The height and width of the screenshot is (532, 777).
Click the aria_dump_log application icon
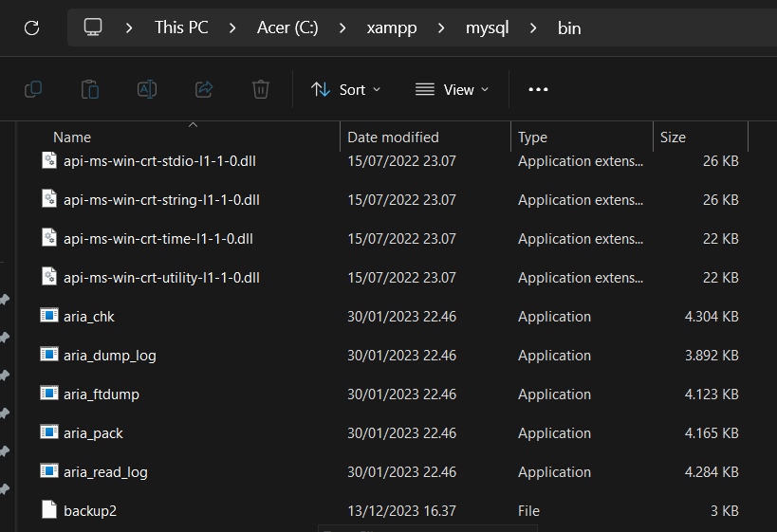coord(49,354)
